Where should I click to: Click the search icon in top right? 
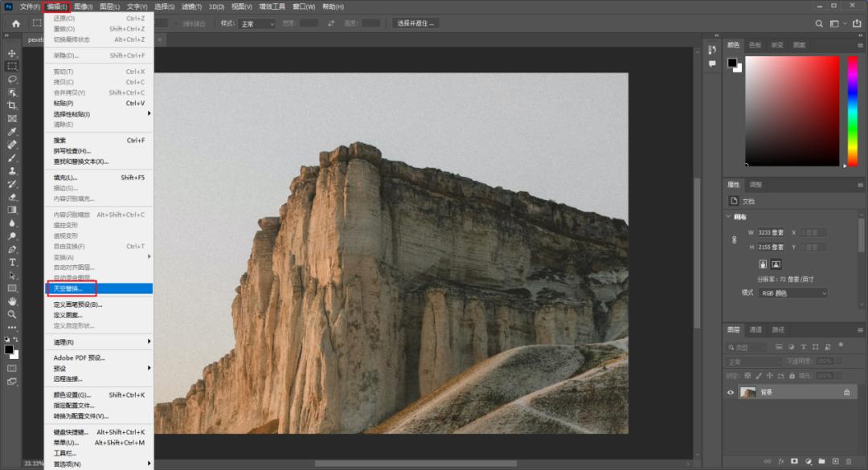pyautogui.click(x=819, y=23)
